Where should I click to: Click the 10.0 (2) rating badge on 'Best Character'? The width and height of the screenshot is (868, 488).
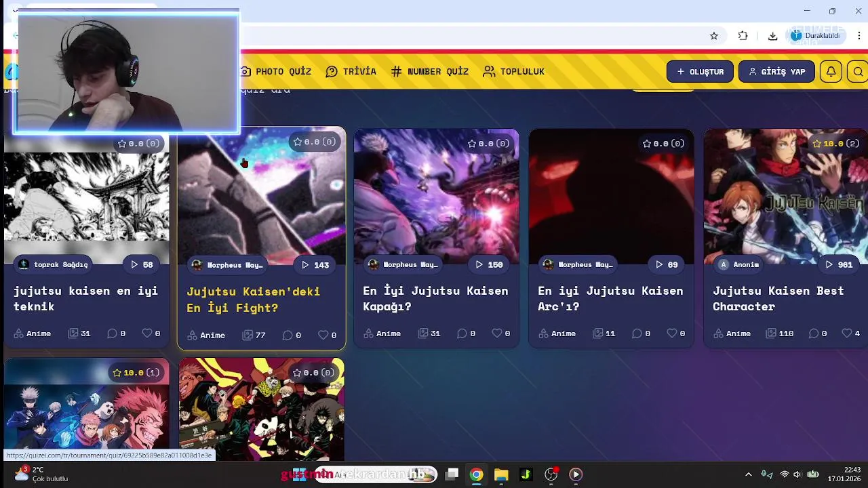(835, 143)
